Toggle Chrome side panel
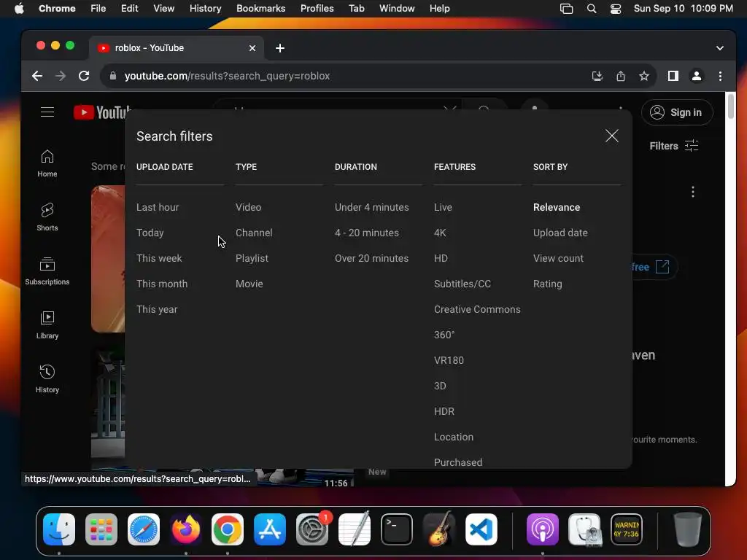Screen dimensions: 747x560 673,76
